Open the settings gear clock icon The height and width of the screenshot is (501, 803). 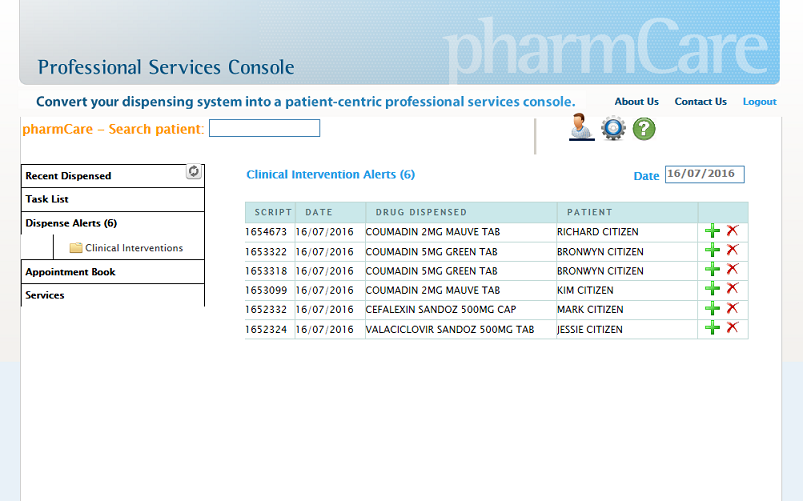click(x=612, y=128)
